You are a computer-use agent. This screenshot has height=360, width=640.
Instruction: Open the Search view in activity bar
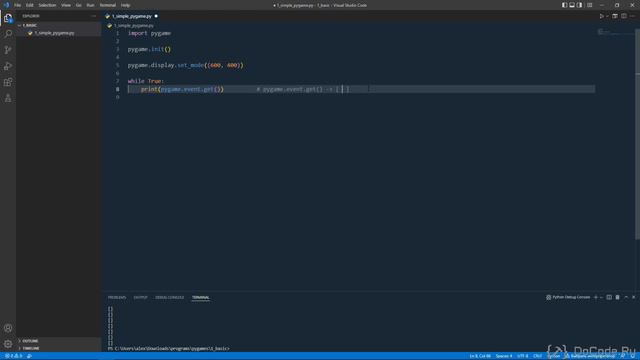point(8,34)
